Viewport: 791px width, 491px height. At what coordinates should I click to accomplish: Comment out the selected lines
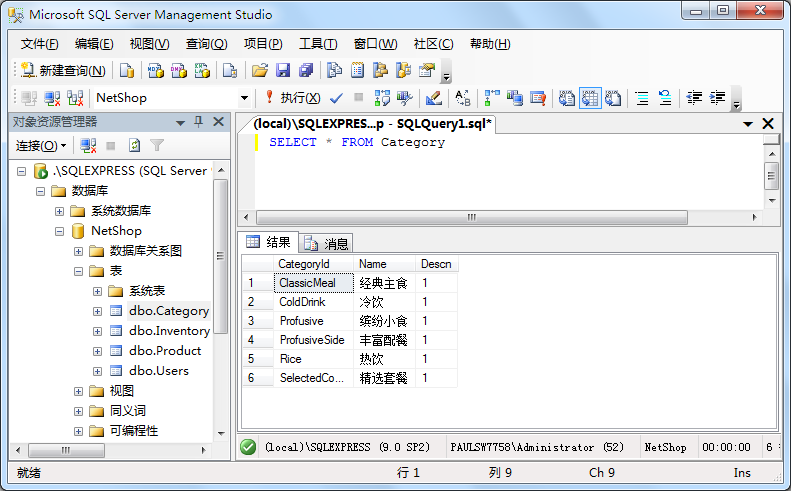(x=642, y=98)
